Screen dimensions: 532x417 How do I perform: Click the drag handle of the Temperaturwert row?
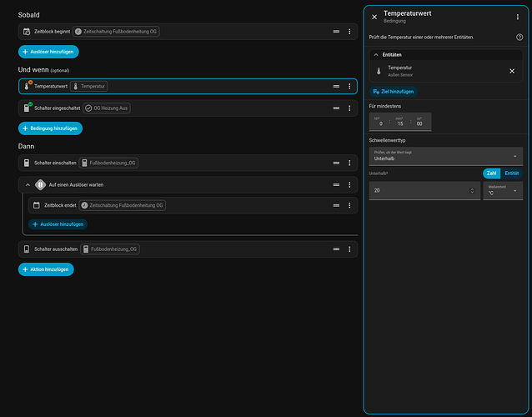tap(336, 87)
